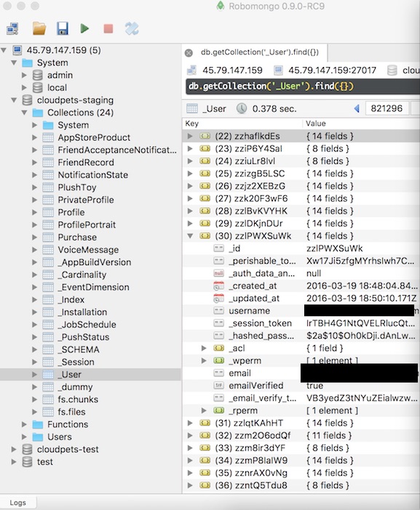Click the _Index collection table icon

[48, 299]
